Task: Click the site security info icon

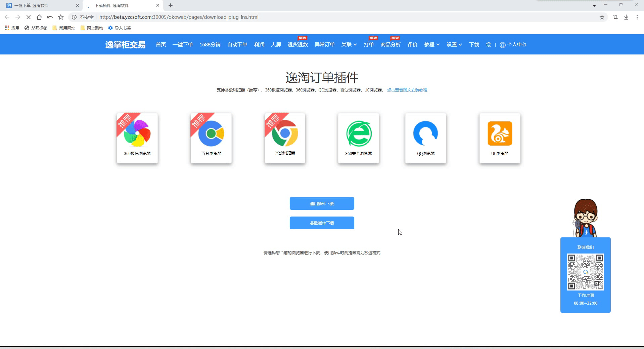Action: [74, 17]
